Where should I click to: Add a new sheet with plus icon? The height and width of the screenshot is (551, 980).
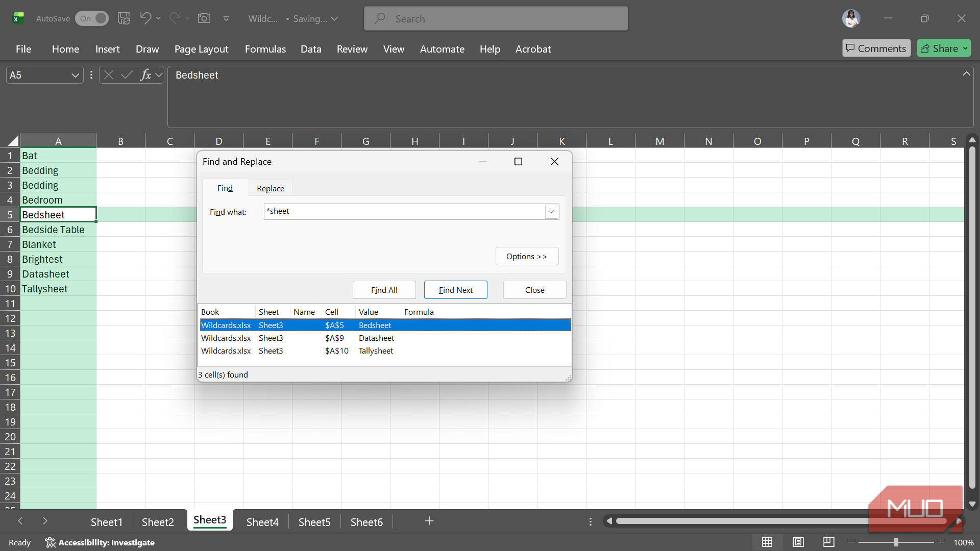click(x=429, y=521)
